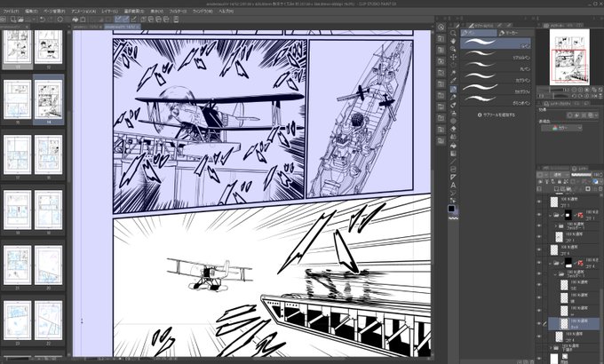Click the blue layer color icon in Layer panel
Image resolution: width=604 pixels, height=364 pixels.
pyautogui.click(x=595, y=181)
